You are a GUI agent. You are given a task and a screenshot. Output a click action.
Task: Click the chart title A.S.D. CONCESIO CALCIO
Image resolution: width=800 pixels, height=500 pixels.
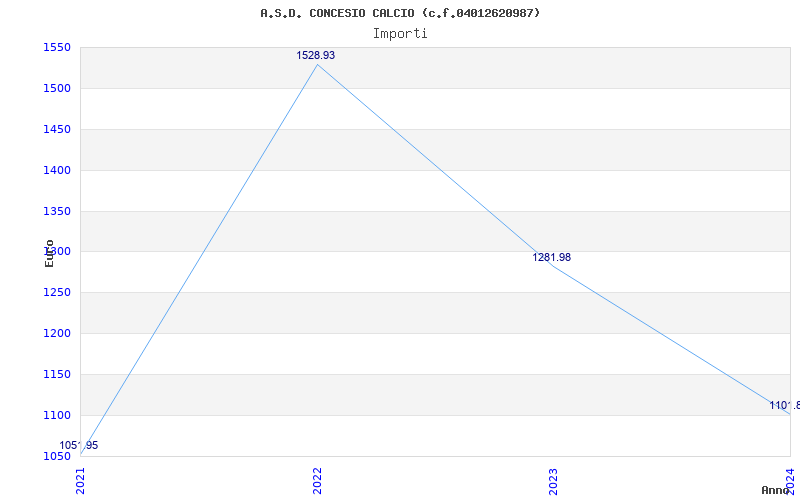coord(400,13)
